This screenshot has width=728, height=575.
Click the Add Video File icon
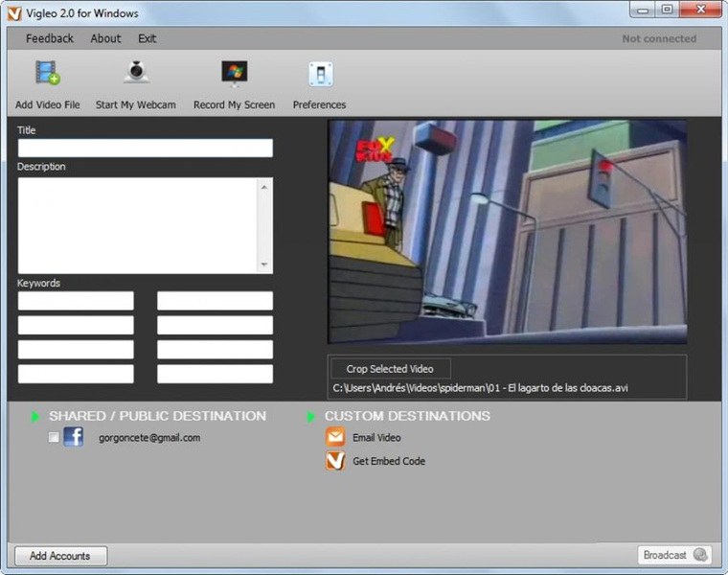click(x=48, y=73)
